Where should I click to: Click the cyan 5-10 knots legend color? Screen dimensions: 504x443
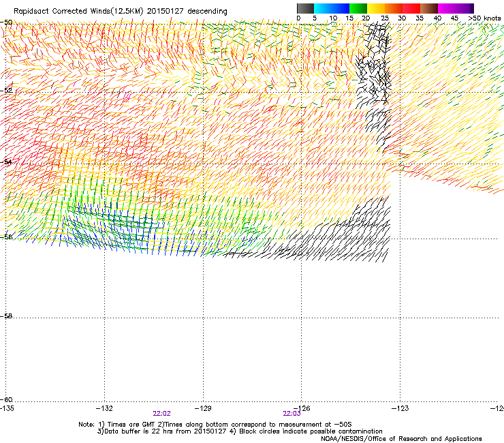[323, 8]
